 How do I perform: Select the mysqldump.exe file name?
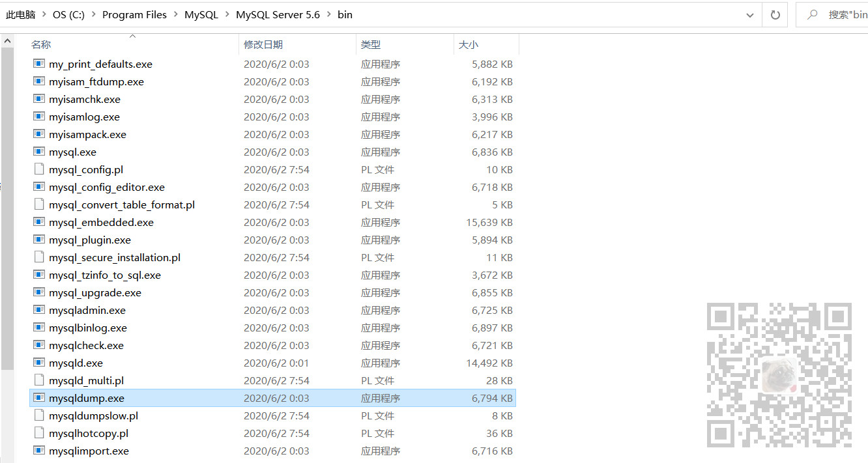click(87, 398)
